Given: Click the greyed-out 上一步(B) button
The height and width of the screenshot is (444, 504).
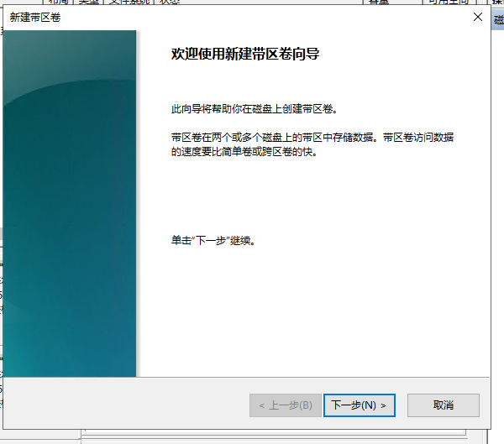Looking at the screenshot, I should (x=286, y=405).
